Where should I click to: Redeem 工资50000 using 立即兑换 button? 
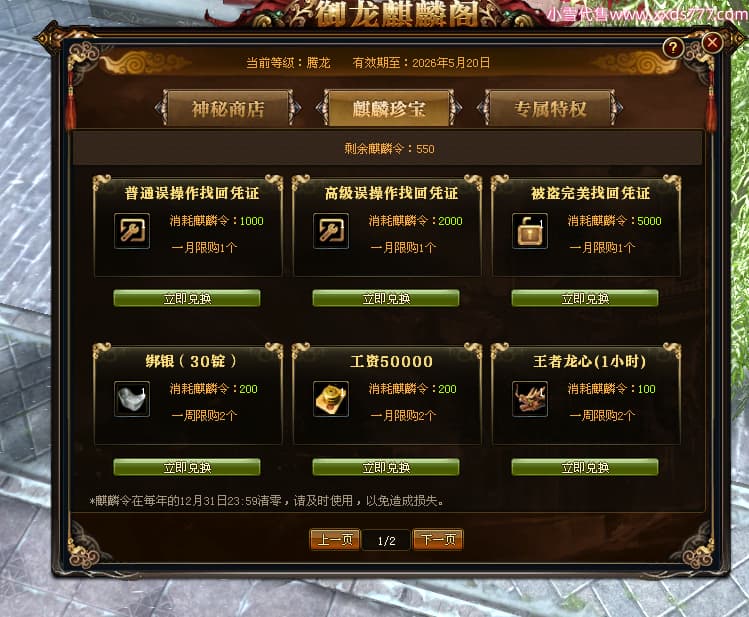[386, 467]
